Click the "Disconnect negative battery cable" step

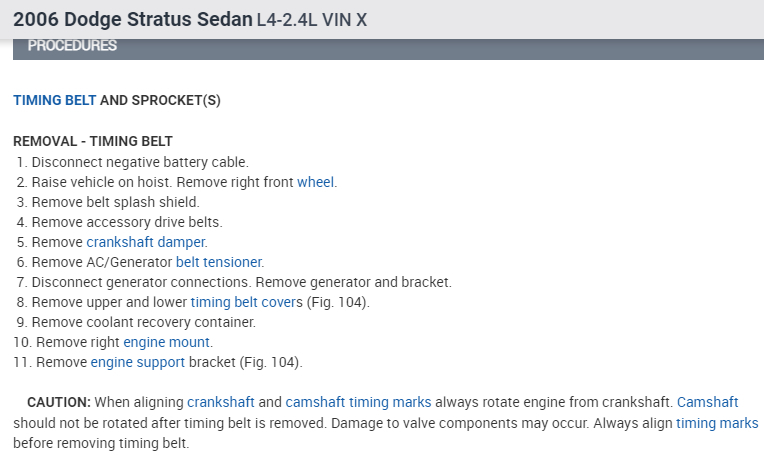tap(140, 162)
